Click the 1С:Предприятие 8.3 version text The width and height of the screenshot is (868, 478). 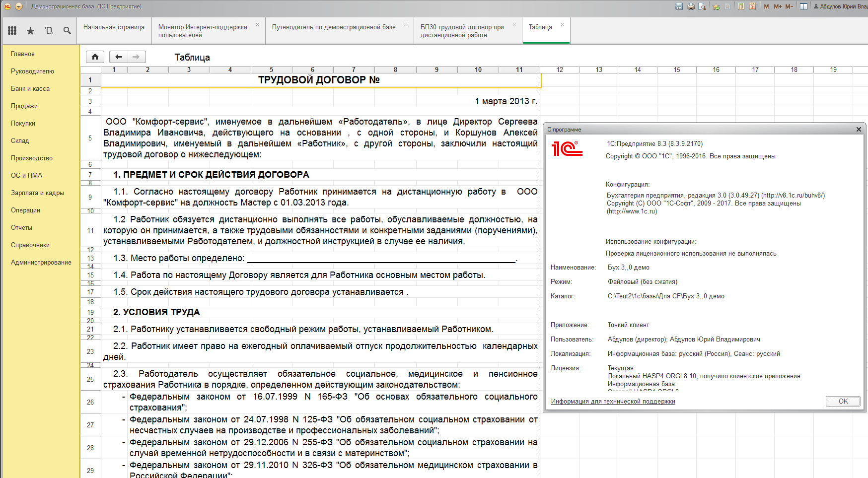pos(654,144)
